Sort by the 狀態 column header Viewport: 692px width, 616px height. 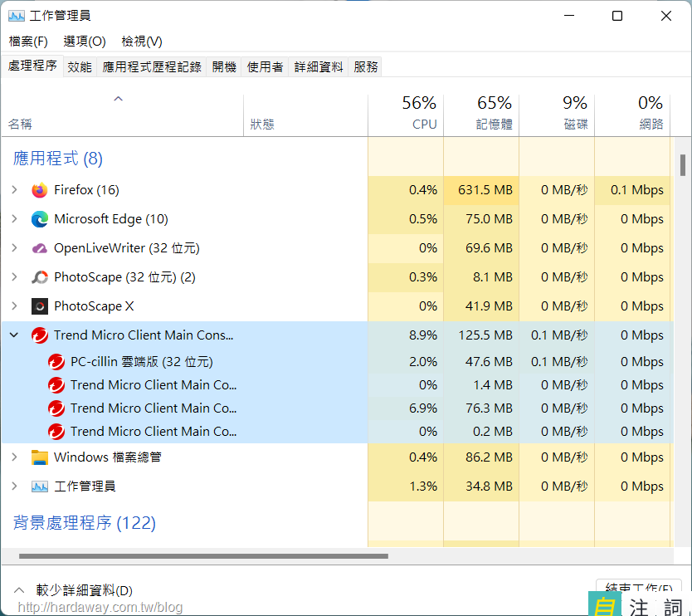pyautogui.click(x=305, y=115)
